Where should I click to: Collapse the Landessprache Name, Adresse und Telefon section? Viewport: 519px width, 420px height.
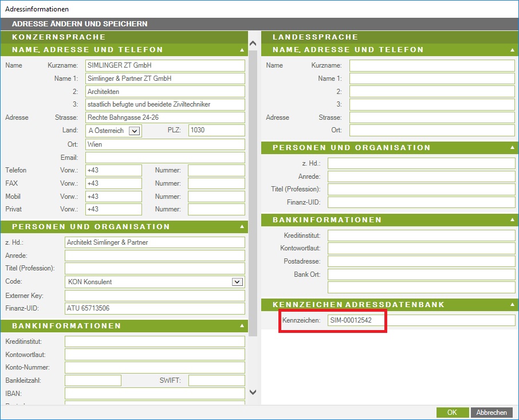pos(513,50)
